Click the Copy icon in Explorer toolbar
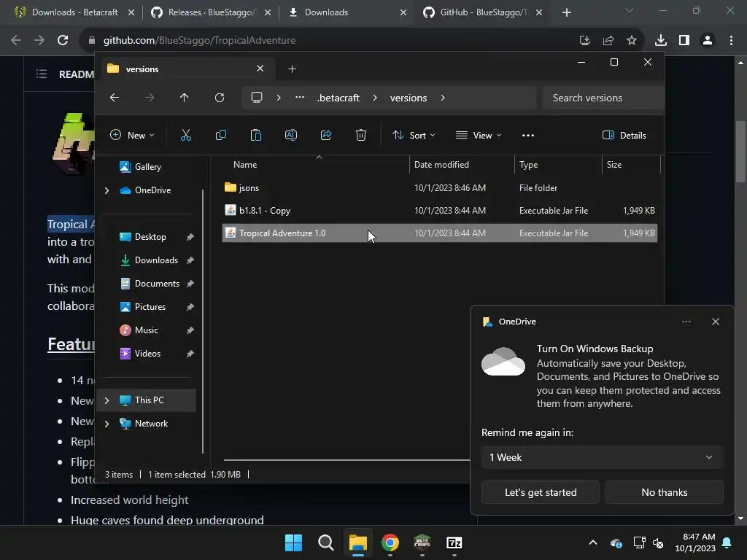747x560 pixels. tap(221, 135)
